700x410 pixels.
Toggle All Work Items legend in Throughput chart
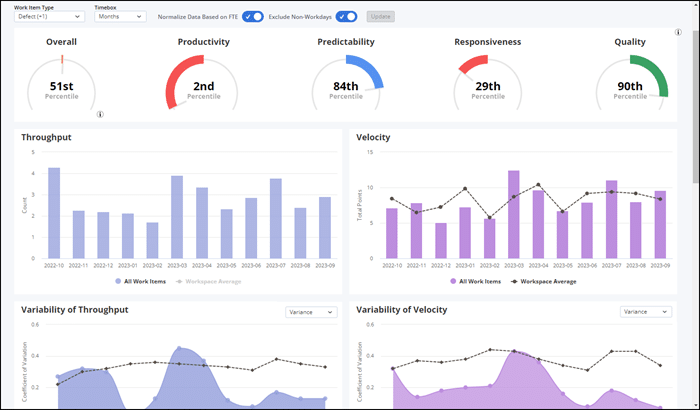pyautogui.click(x=141, y=281)
